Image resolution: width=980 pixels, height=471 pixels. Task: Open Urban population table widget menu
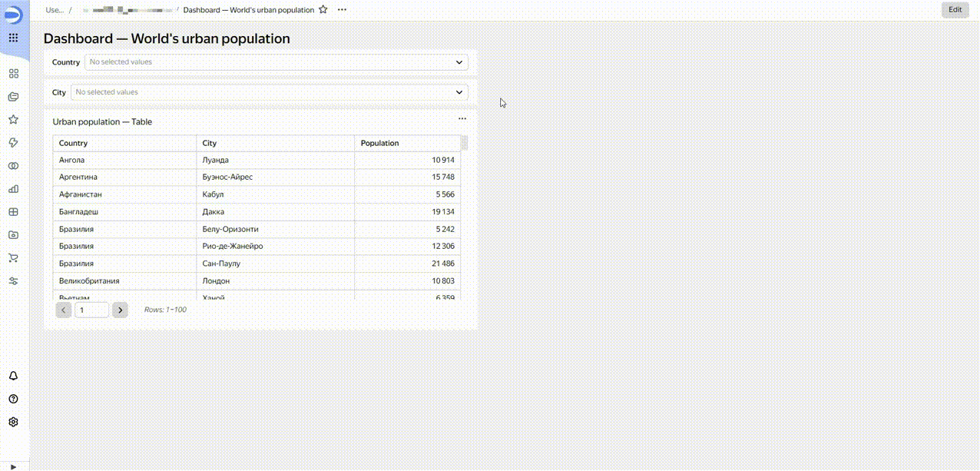pyautogui.click(x=462, y=119)
